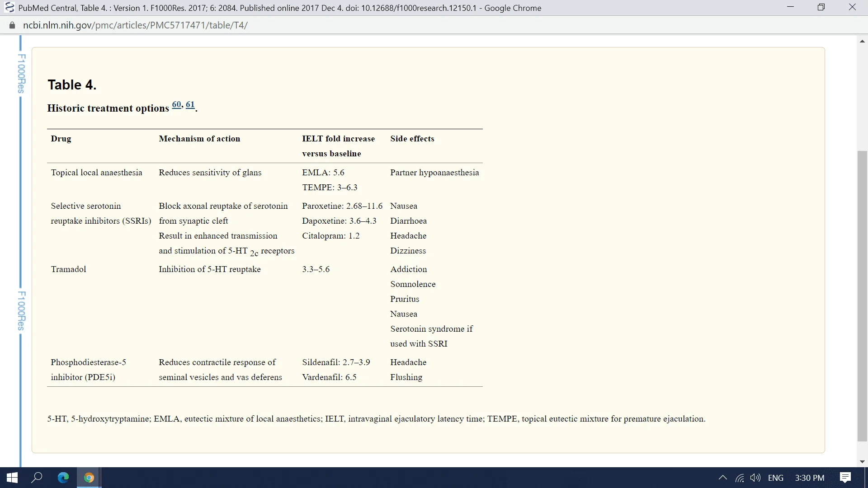Click 'Dizziness' side effect
The width and height of the screenshot is (868, 488).
[x=408, y=251]
